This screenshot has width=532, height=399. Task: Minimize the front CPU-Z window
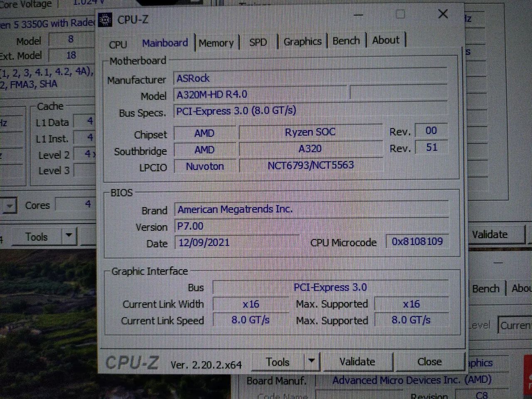click(x=358, y=15)
